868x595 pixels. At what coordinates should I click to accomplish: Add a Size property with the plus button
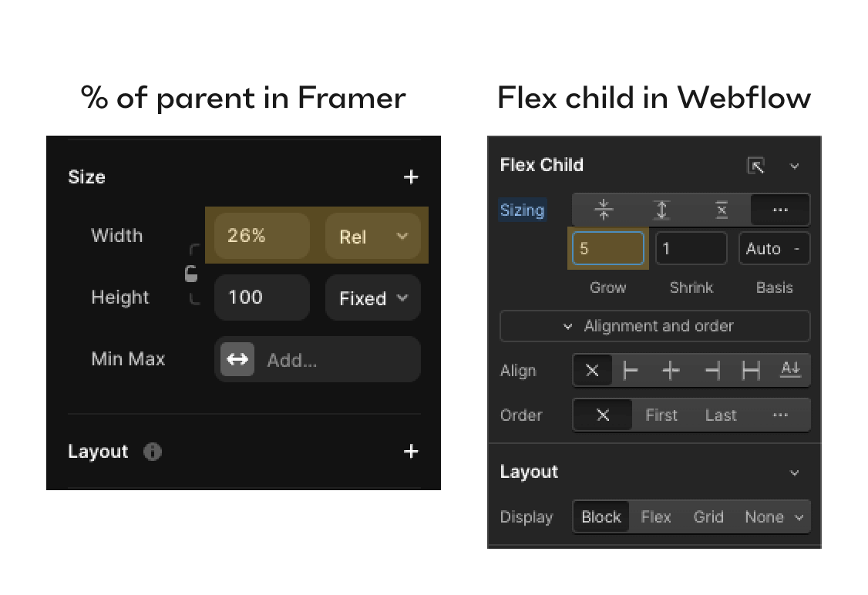[x=411, y=176]
